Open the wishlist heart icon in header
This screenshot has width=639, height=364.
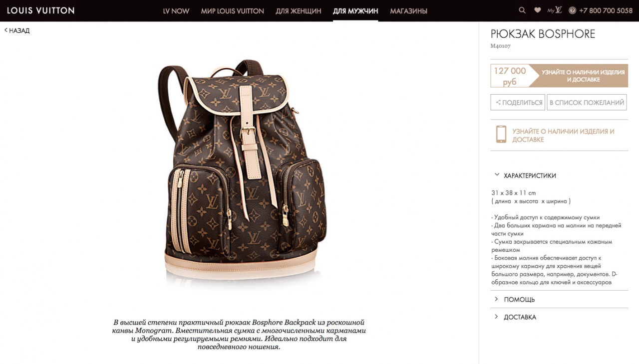[538, 10]
